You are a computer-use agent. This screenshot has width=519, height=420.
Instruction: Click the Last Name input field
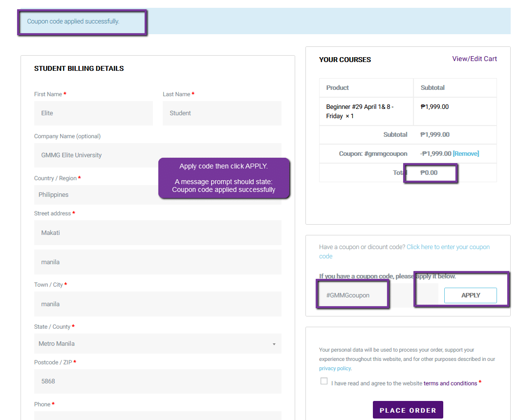tap(222, 113)
